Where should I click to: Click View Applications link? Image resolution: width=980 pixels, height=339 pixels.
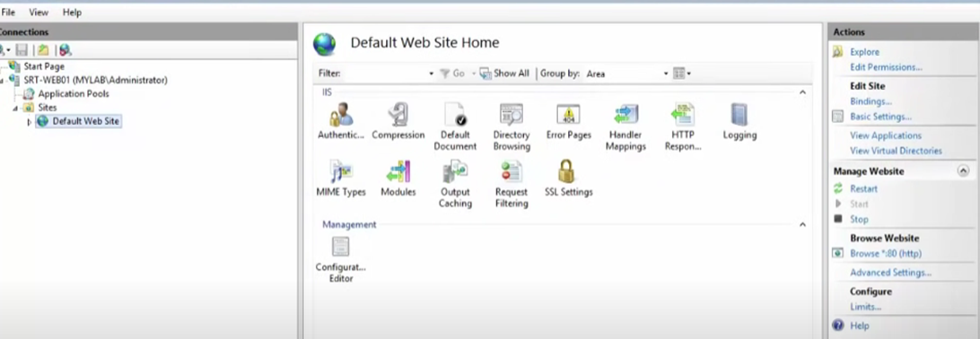tap(886, 135)
